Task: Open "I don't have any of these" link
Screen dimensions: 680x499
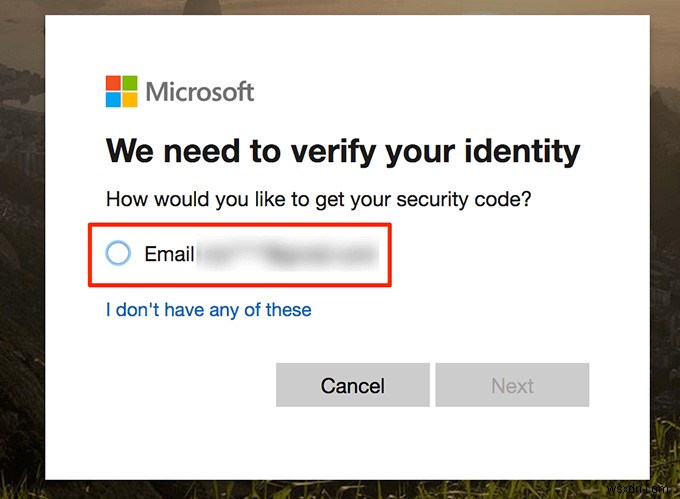Action: coord(208,310)
